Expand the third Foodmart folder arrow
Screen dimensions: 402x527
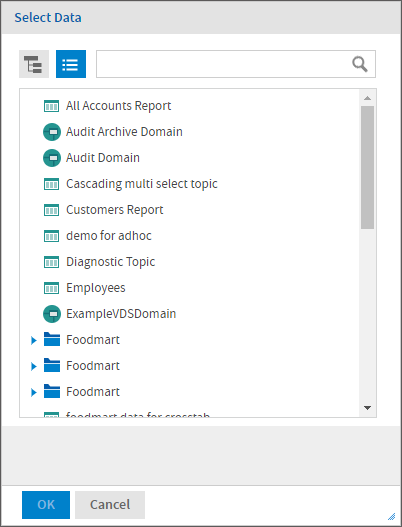(34, 392)
